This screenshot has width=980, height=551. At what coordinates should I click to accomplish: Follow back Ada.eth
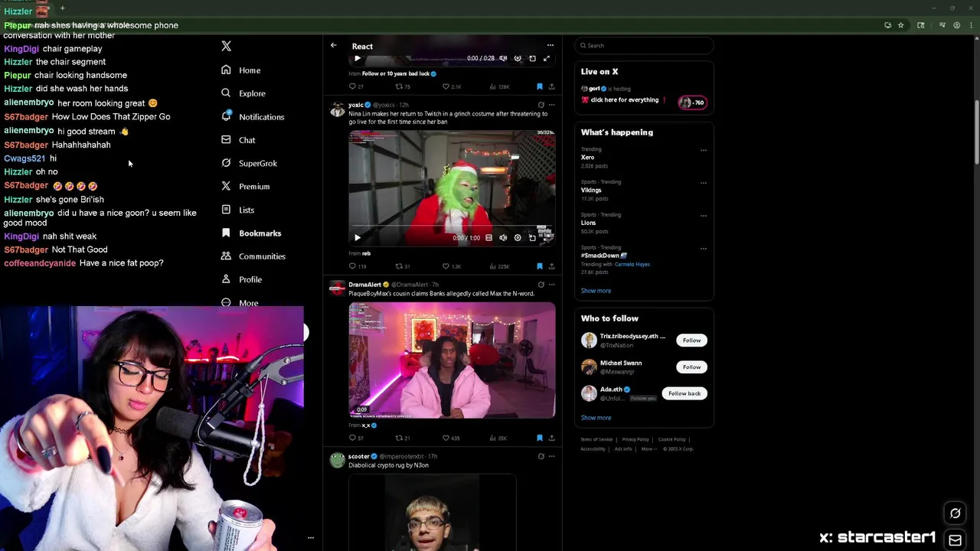click(x=684, y=393)
